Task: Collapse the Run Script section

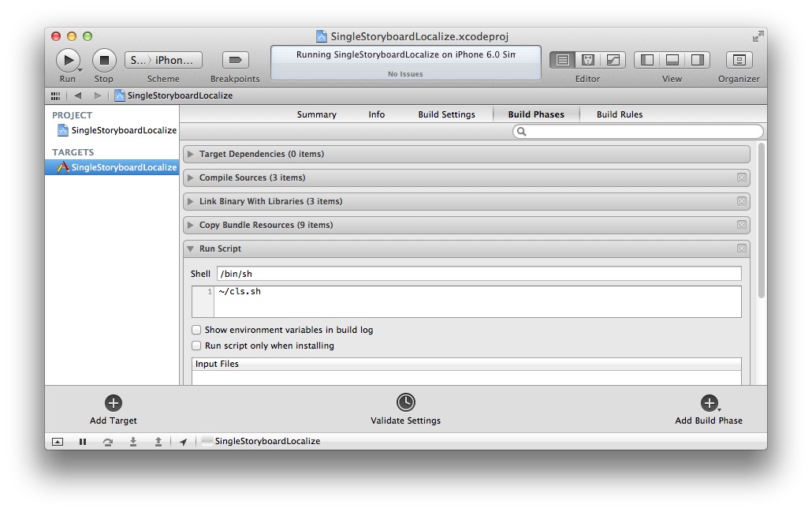Action: (x=190, y=249)
